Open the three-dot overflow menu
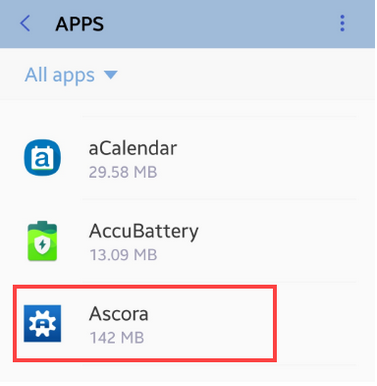Screen dimensions: 377x386 pyautogui.click(x=342, y=23)
